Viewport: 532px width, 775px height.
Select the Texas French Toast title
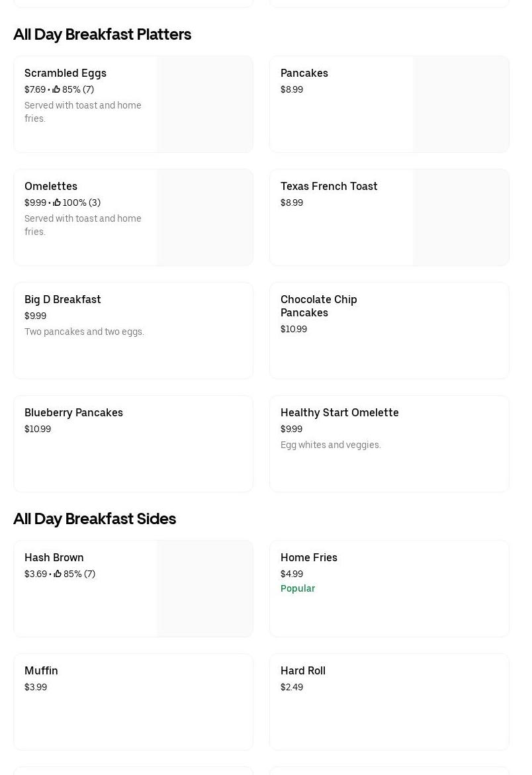(x=329, y=186)
